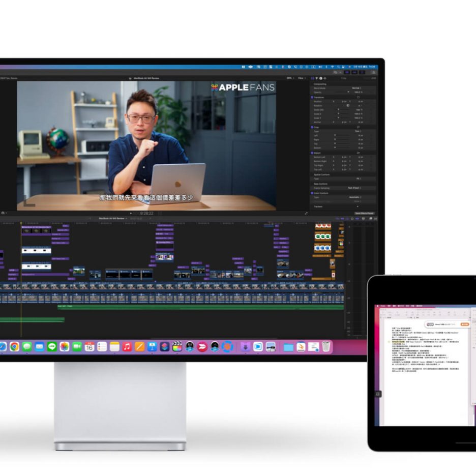The height and width of the screenshot is (476, 476).
Task: Click the Save Effects Preset button
Action: pyautogui.click(x=364, y=213)
